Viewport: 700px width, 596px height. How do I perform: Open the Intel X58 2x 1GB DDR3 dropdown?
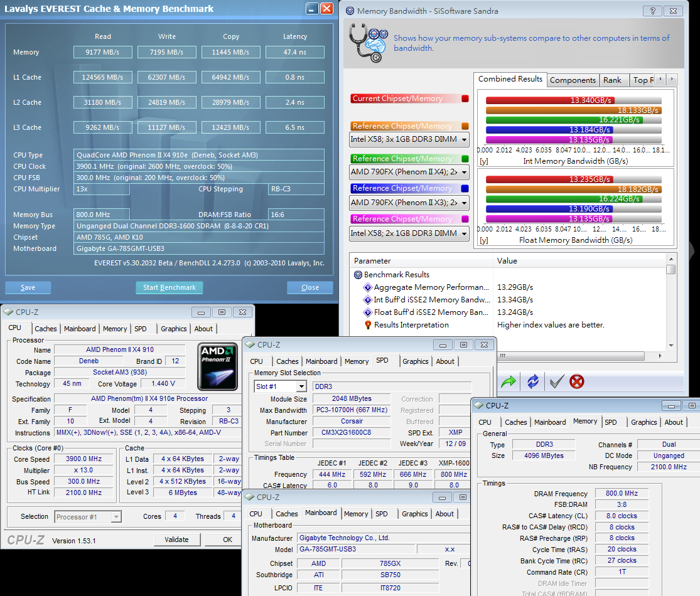coord(409,233)
